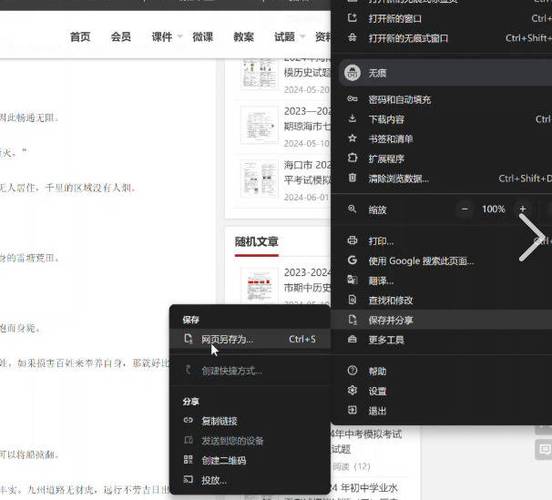Click the incognito icon beside 打开新的无痕式窗口
The image size is (552, 500).
(352, 37)
